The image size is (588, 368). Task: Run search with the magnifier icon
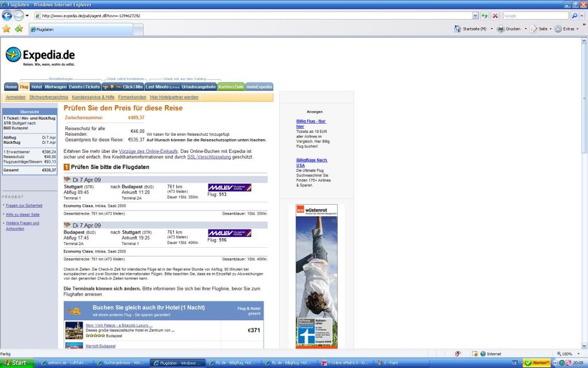[574, 16]
